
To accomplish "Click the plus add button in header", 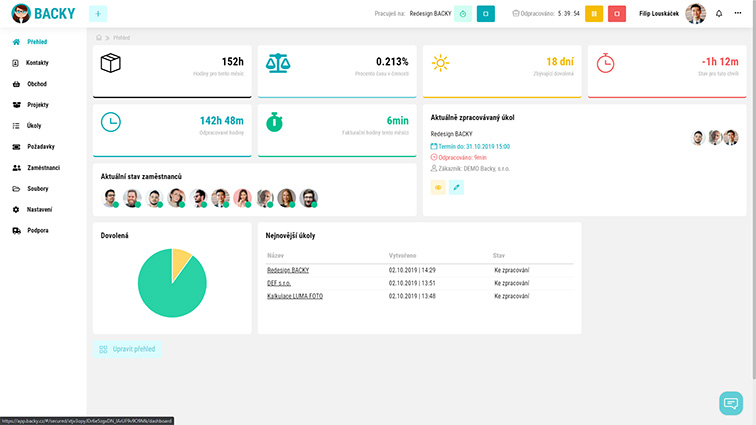I will click(x=98, y=14).
